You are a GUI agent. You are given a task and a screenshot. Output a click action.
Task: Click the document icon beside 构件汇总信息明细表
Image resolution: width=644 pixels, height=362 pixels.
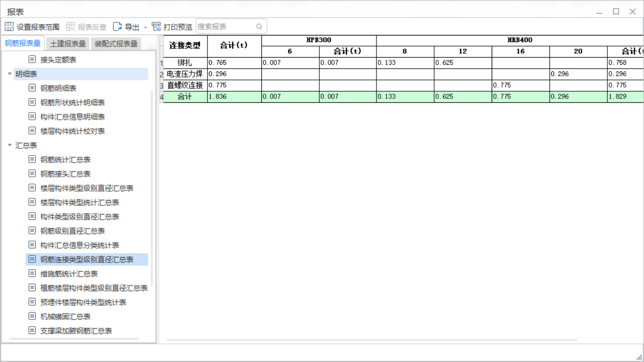pyautogui.click(x=32, y=117)
